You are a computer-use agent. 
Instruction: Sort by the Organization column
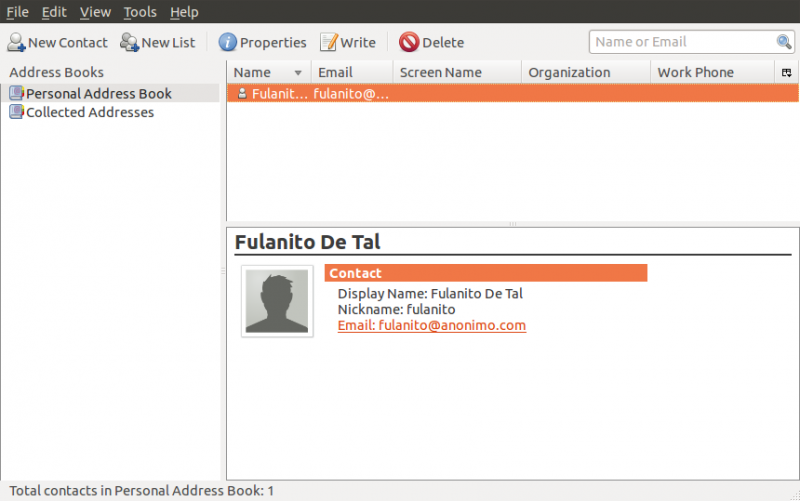point(586,72)
